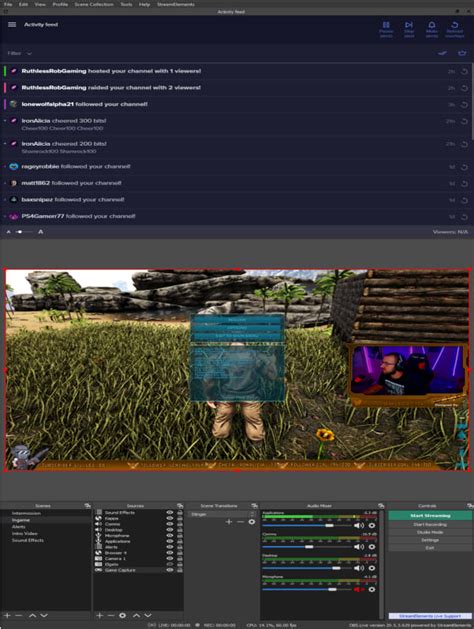Click the Start Recording button

pyautogui.click(x=430, y=524)
